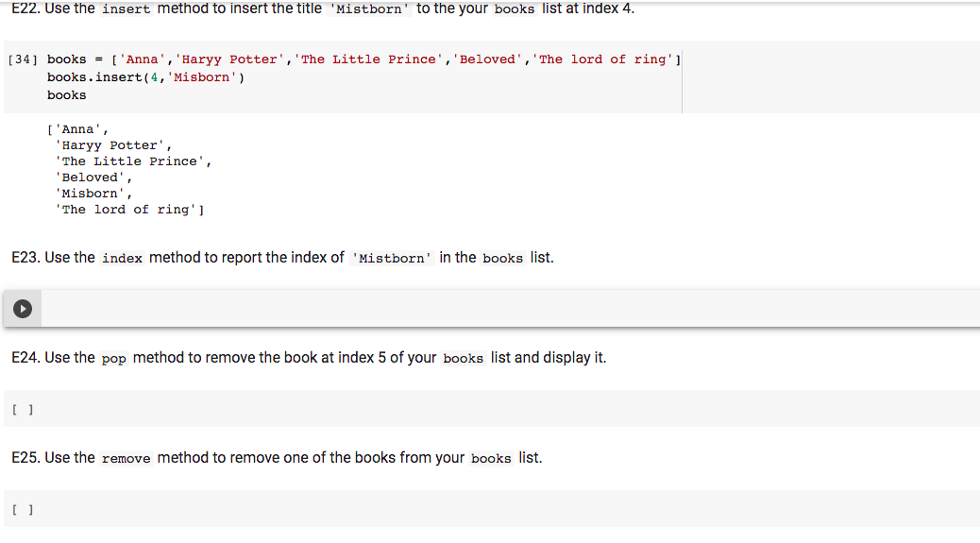Click the [34] execution count of books cell
Image resolution: width=980 pixels, height=543 pixels.
[23, 59]
